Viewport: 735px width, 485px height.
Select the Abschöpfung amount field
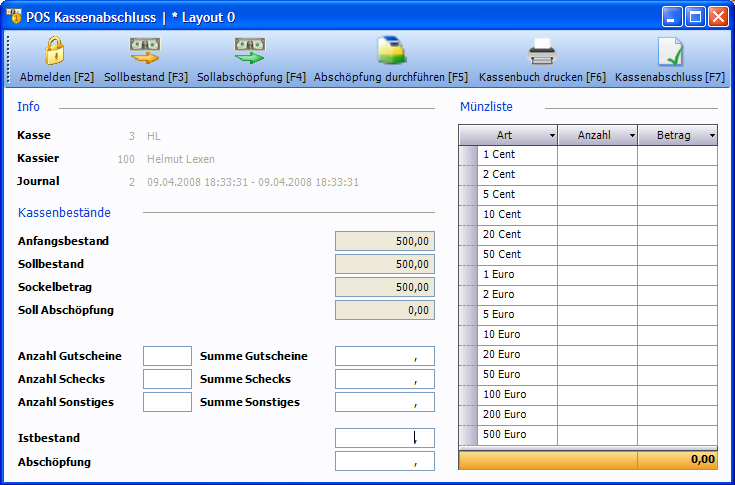(x=384, y=461)
